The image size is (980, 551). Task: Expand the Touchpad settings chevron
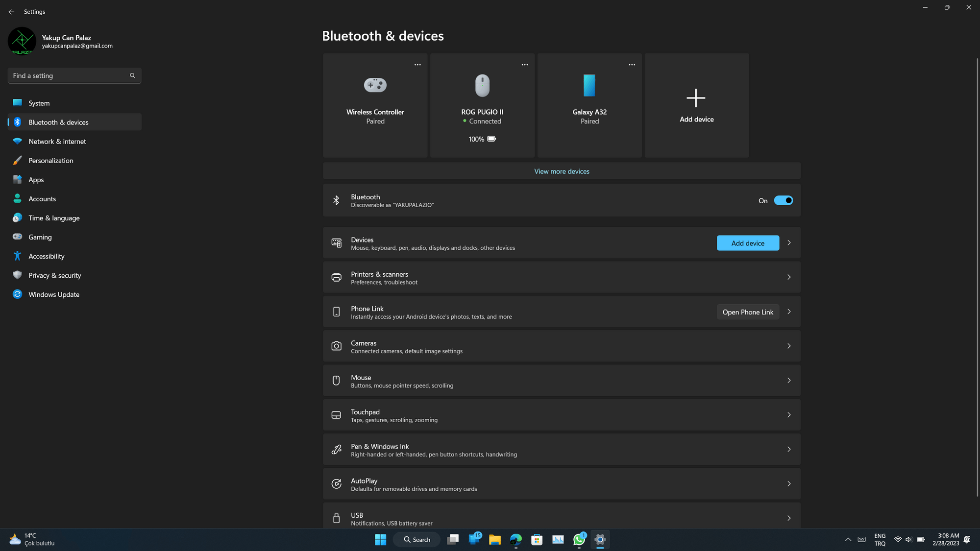[x=789, y=415]
